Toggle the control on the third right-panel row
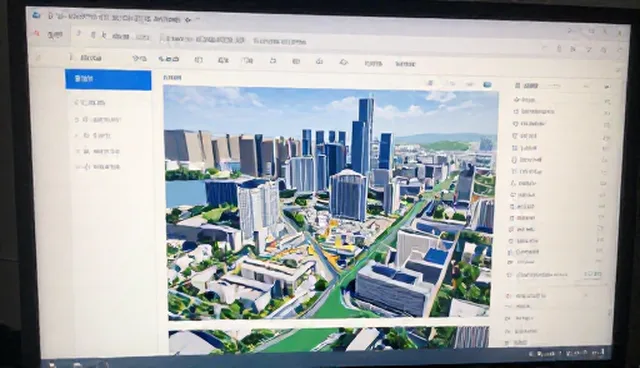 point(606,125)
